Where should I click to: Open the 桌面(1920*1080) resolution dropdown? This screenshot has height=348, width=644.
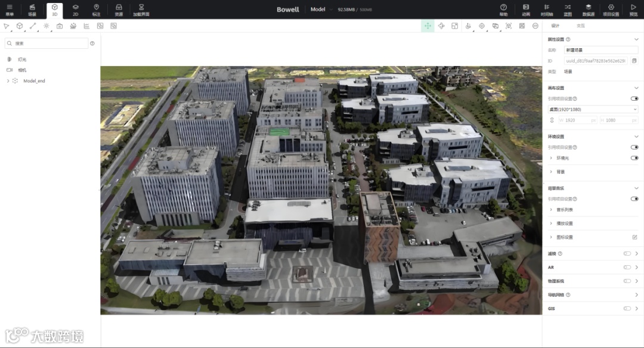593,109
